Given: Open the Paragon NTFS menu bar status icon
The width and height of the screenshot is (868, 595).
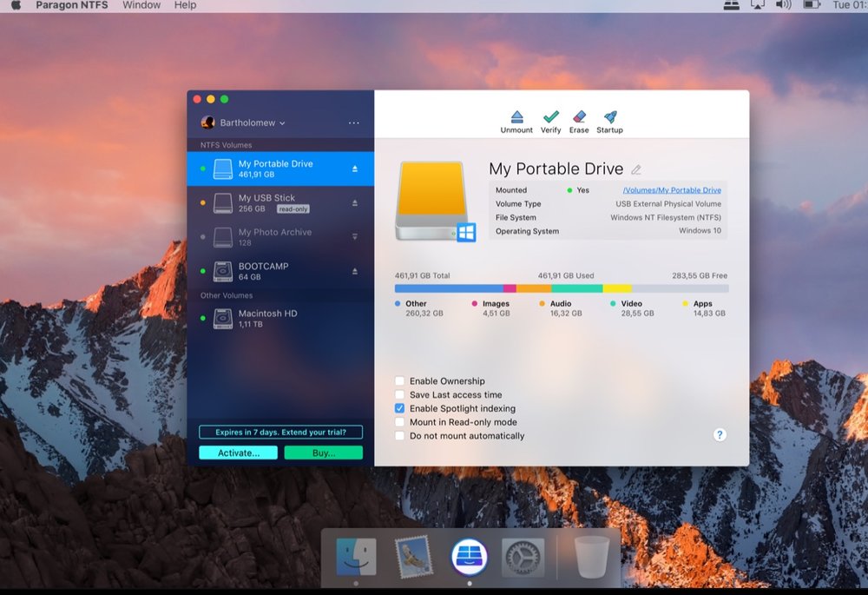Looking at the screenshot, I should pyautogui.click(x=731, y=5).
